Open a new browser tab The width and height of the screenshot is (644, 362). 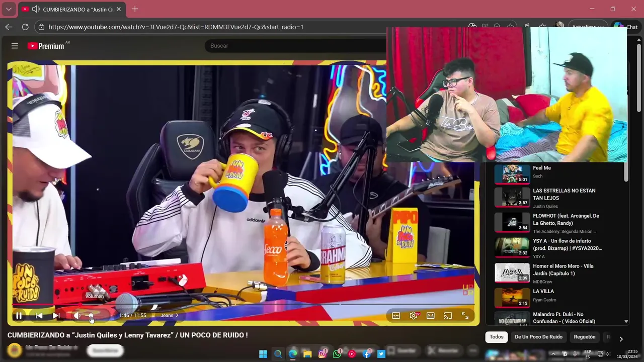(135, 9)
